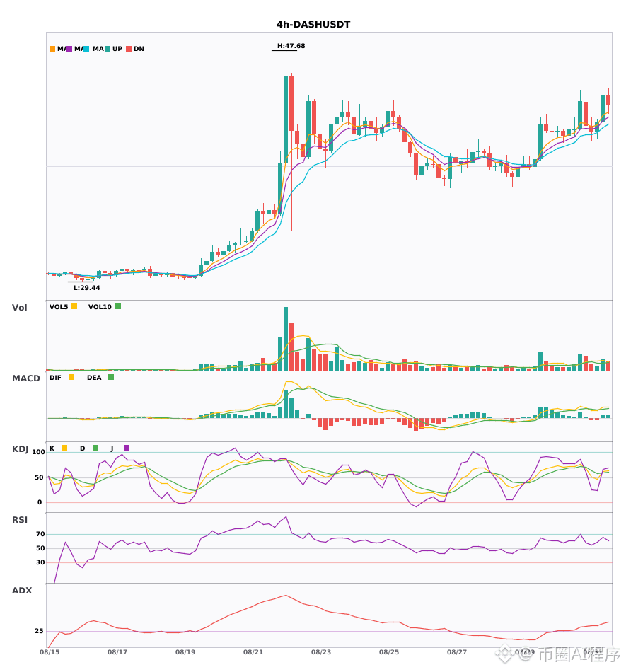The width and height of the screenshot is (626, 672).
Task: Click the yellow VOL5 legend swatch
Action: pos(74,306)
